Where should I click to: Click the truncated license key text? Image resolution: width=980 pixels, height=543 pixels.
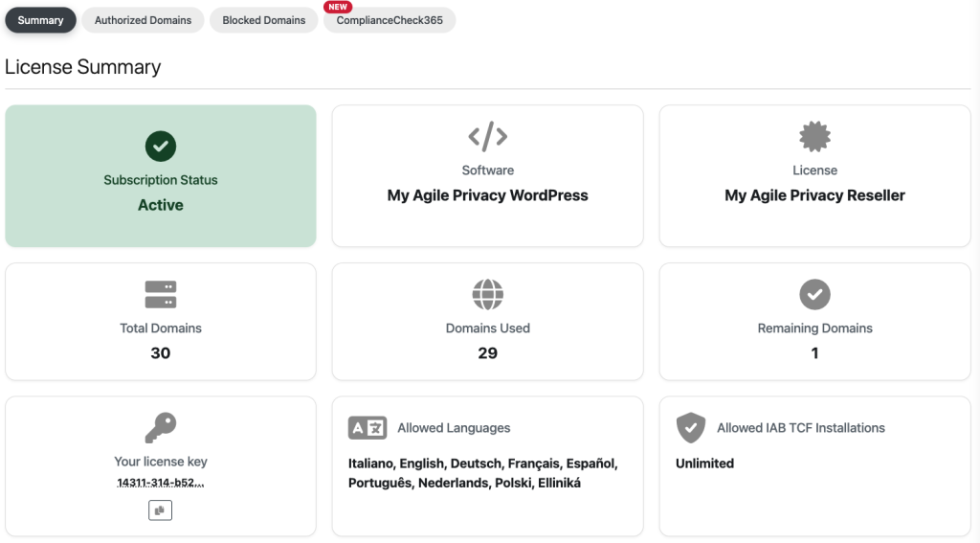coord(161,484)
